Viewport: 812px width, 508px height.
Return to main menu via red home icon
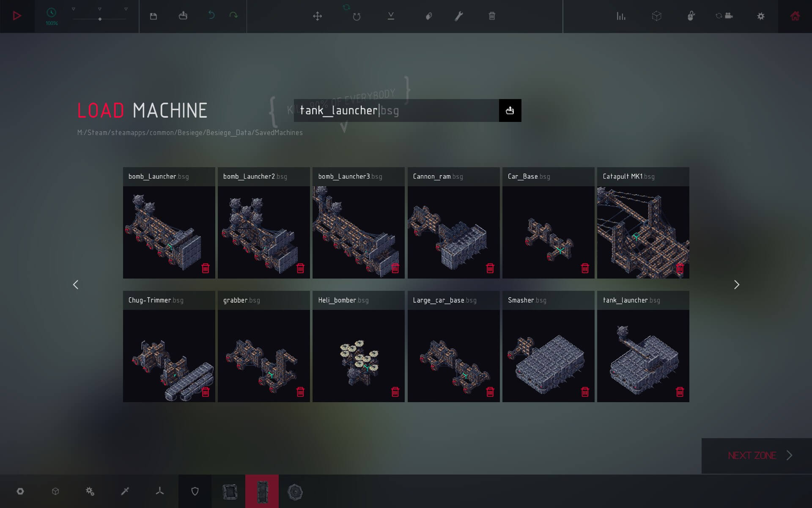[795, 16]
